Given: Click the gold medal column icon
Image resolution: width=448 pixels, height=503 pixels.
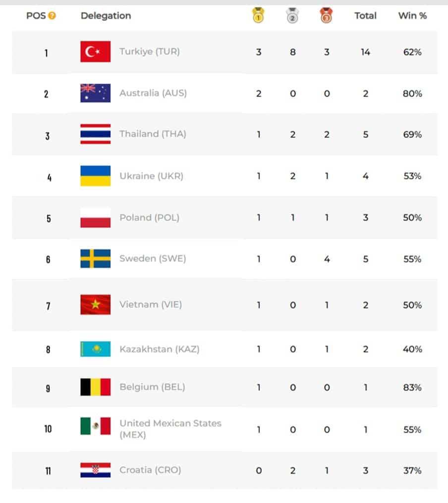Looking at the screenshot, I should tap(258, 15).
